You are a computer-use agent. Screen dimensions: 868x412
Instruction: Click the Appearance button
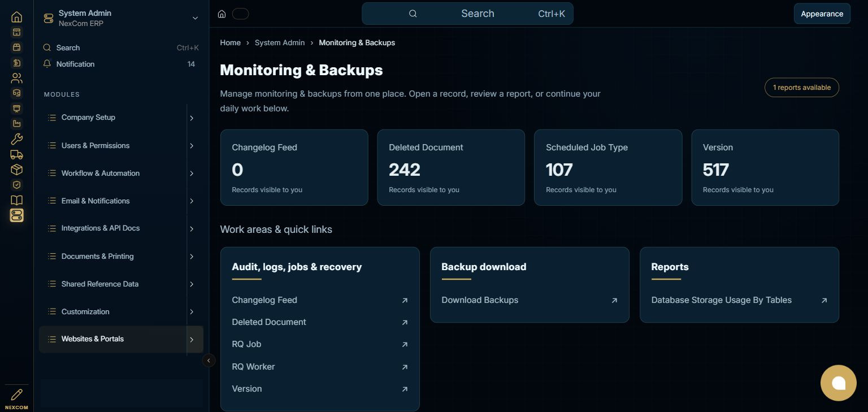pos(822,14)
